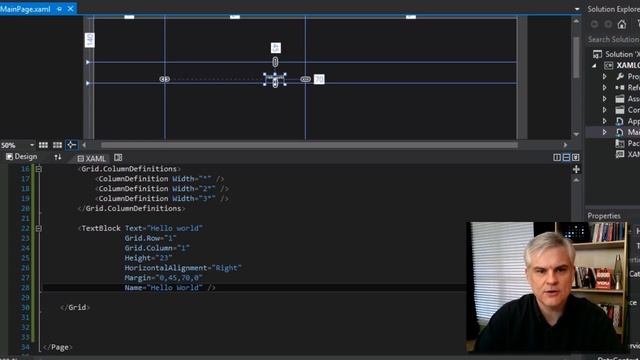Collapse the XAML project node
The width and height of the screenshot is (640, 360).
594,65
